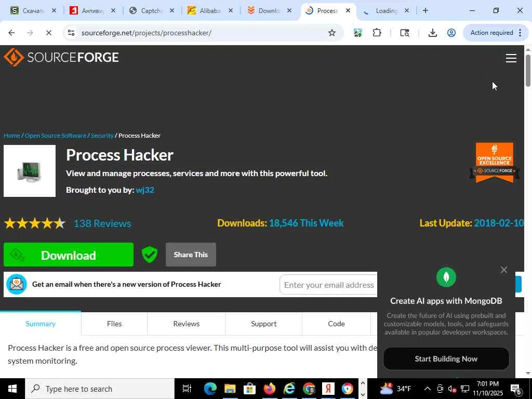Viewport: 532px width, 399px height.
Task: Click the email address input field
Action: pyautogui.click(x=328, y=285)
